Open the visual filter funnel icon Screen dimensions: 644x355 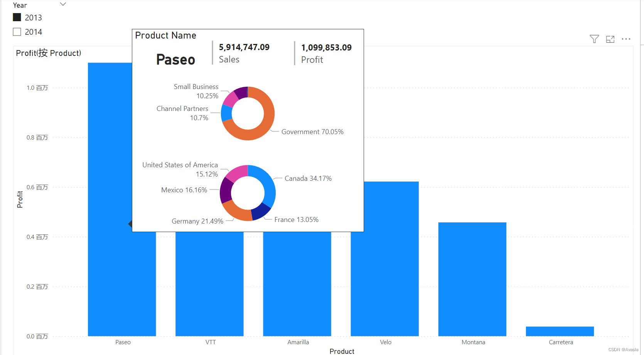pyautogui.click(x=594, y=39)
